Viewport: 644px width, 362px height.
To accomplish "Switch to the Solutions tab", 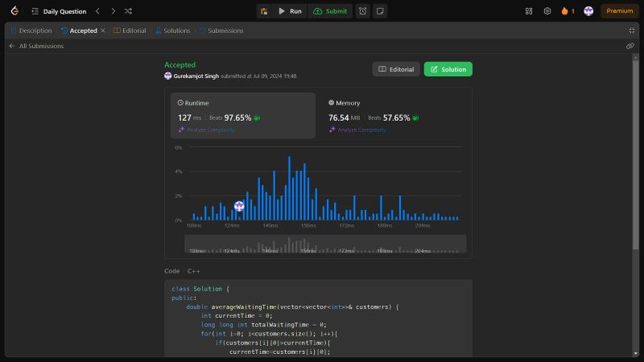I will 173,31.
